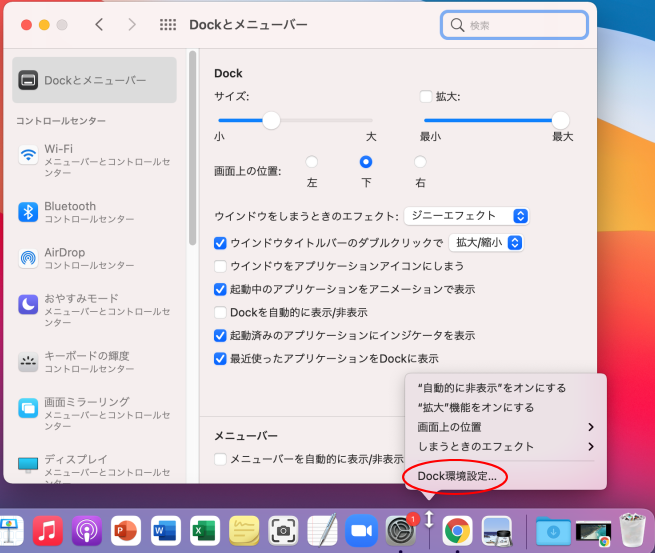Minimize the window with yellow button
The height and width of the screenshot is (553, 655).
coord(44,25)
